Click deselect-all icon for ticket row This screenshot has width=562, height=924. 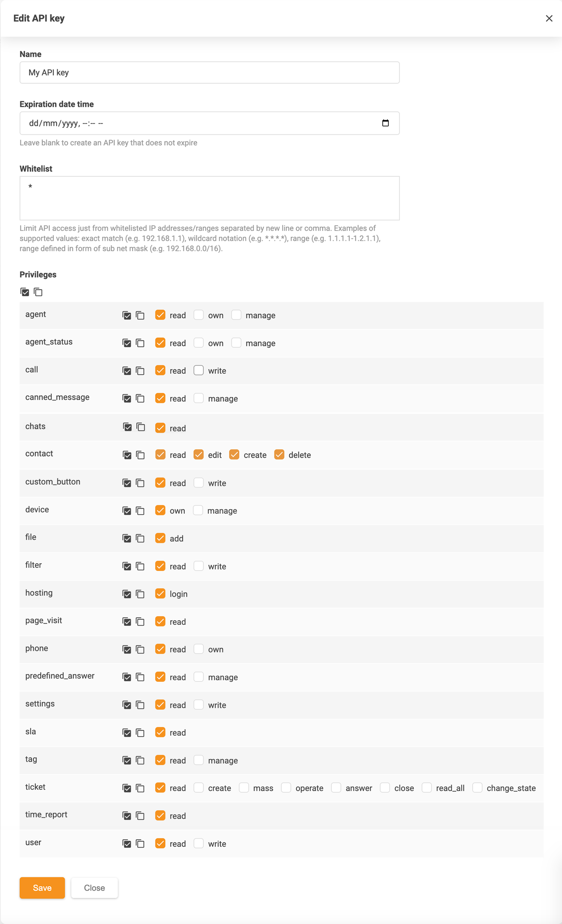tap(140, 788)
